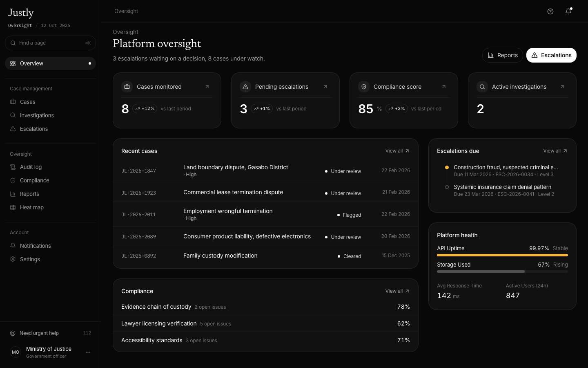Go to Escalations in the sidebar
This screenshot has width=588, height=368.
coord(50,129)
